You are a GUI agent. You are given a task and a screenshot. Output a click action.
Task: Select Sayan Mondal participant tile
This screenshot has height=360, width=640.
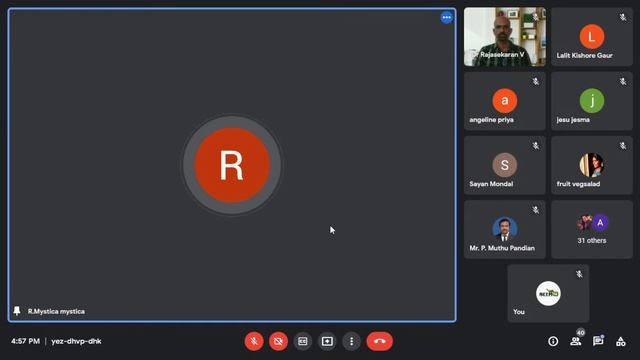504,165
